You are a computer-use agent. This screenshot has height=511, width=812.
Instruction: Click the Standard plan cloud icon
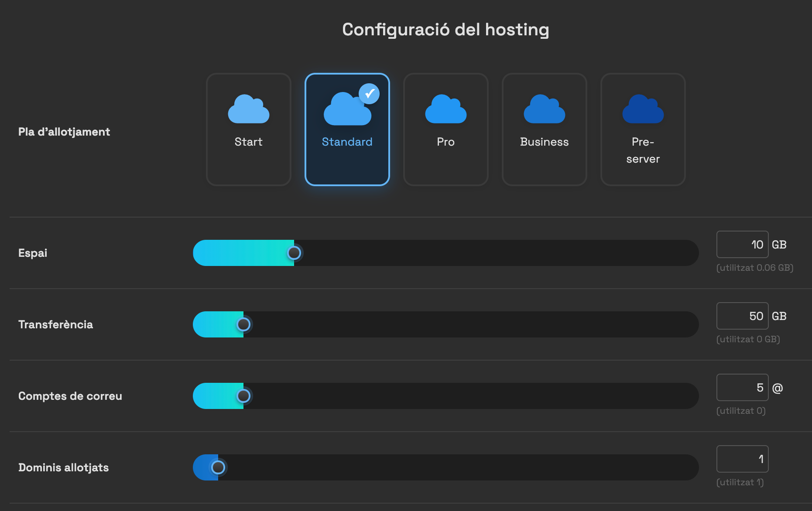[x=347, y=109]
